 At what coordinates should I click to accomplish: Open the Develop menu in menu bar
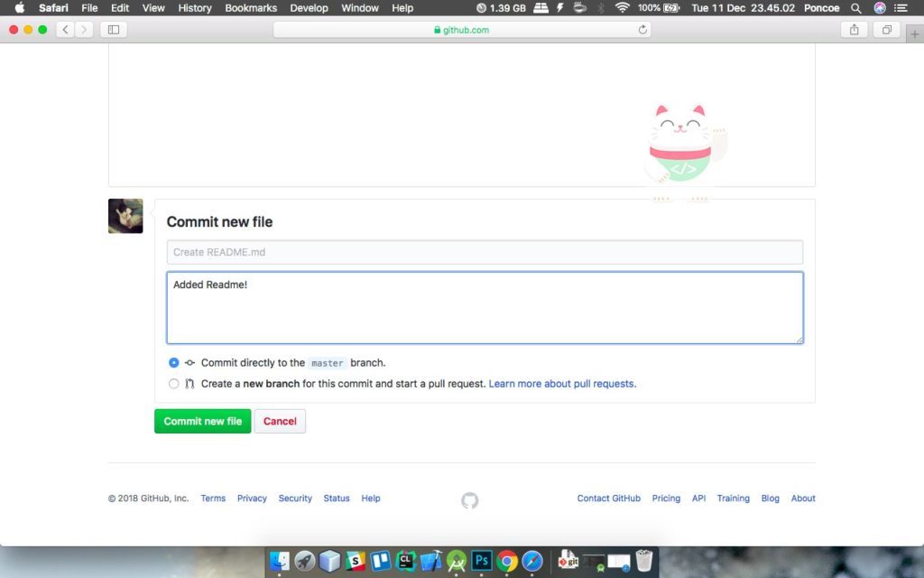coord(310,8)
